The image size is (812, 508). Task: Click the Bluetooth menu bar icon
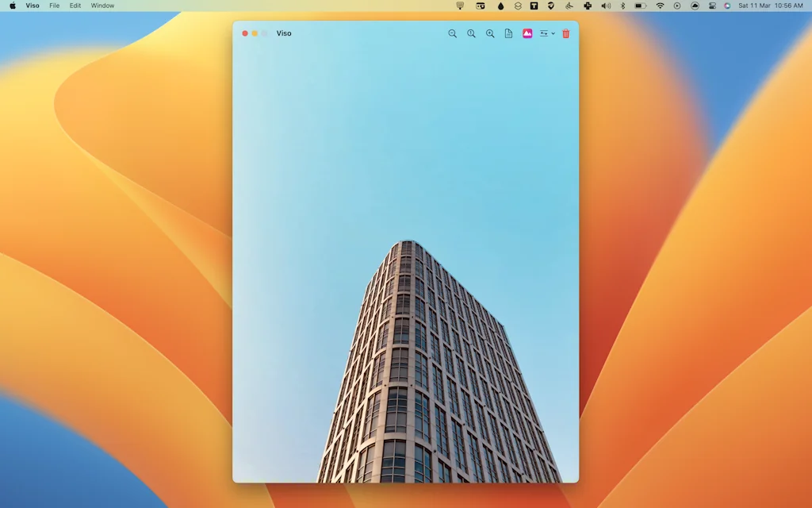point(622,6)
